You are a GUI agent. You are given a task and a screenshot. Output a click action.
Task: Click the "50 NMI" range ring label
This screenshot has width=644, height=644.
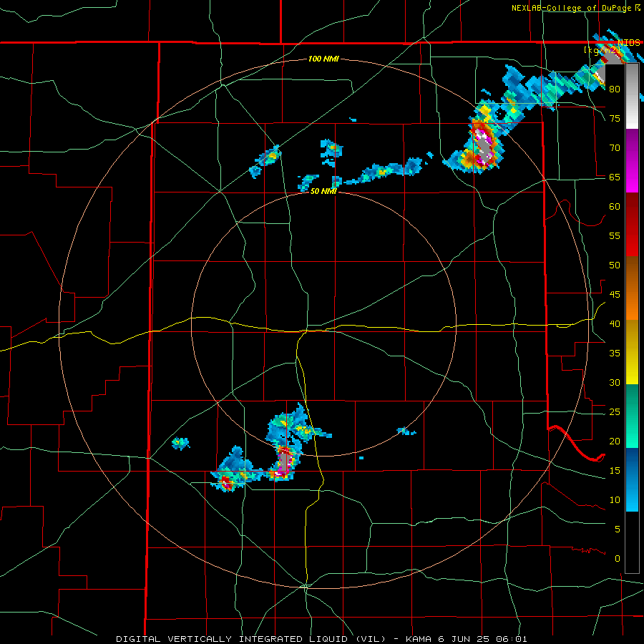[323, 191]
